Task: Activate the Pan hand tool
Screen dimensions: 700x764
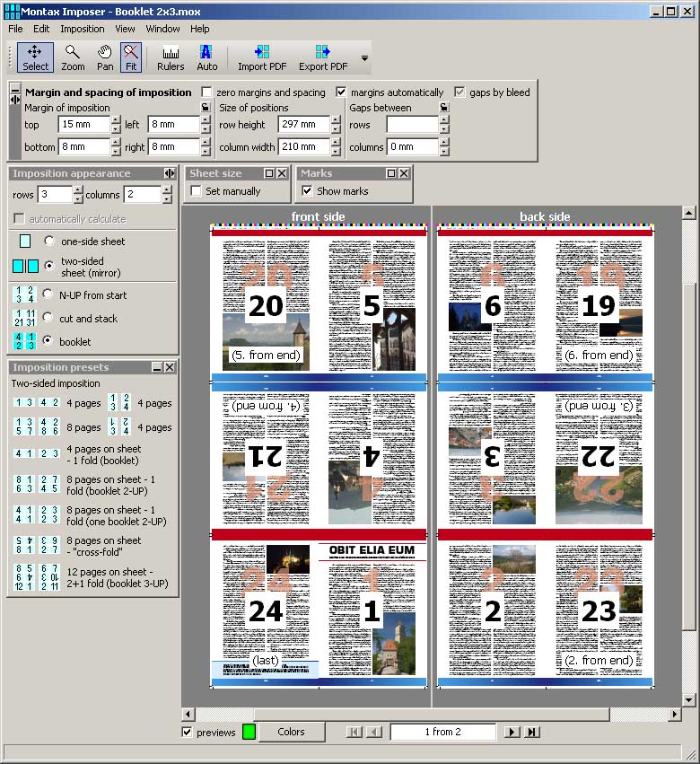Action: click(x=105, y=57)
